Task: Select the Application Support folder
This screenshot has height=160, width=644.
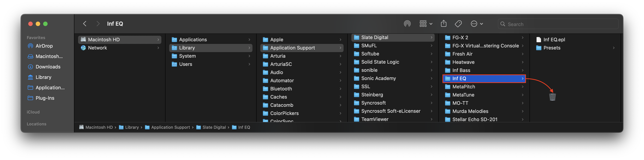Action: click(x=302, y=48)
